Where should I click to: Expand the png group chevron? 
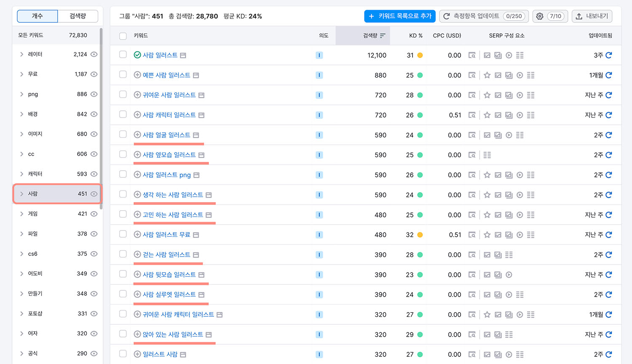(x=21, y=94)
